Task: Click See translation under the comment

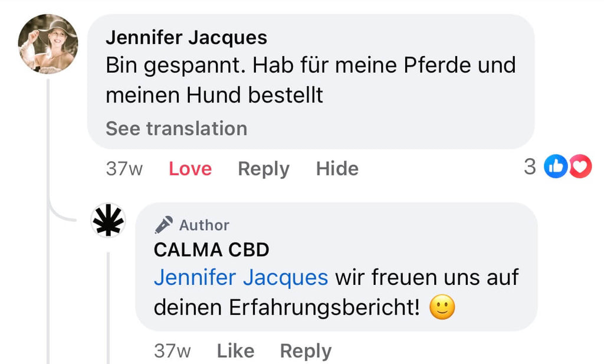Action: pyautogui.click(x=176, y=128)
